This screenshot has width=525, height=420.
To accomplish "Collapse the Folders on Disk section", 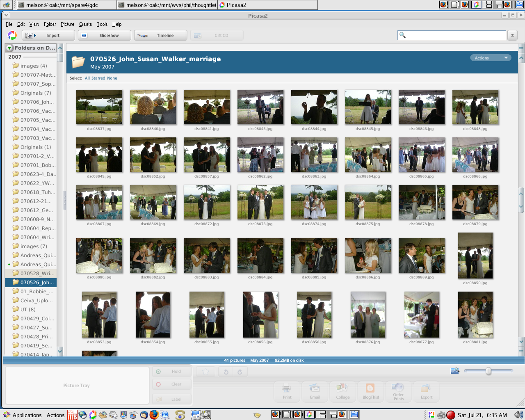I will [x=9, y=48].
